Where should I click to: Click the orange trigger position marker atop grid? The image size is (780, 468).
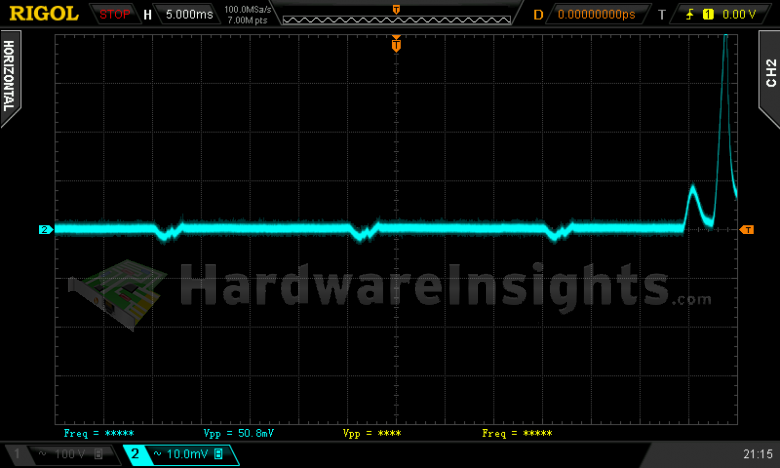(x=396, y=45)
